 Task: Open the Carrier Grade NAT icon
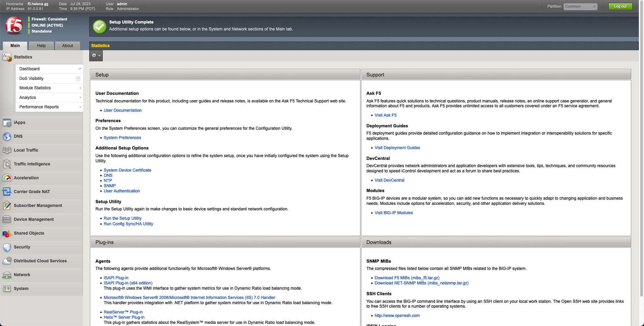[x=7, y=192]
